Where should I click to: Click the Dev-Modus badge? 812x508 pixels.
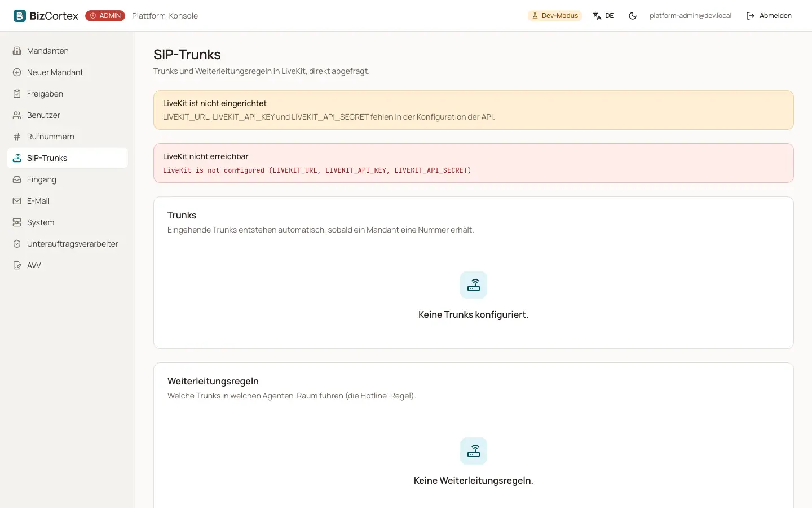click(x=555, y=16)
